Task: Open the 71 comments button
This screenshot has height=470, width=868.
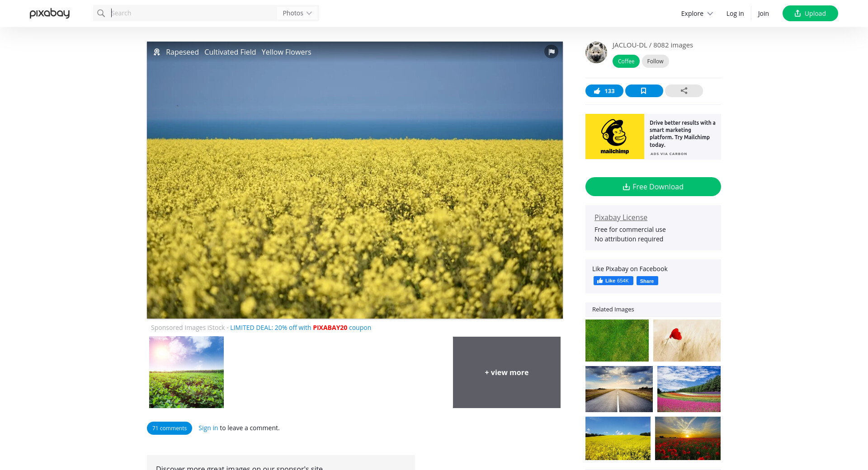Action: (x=170, y=428)
